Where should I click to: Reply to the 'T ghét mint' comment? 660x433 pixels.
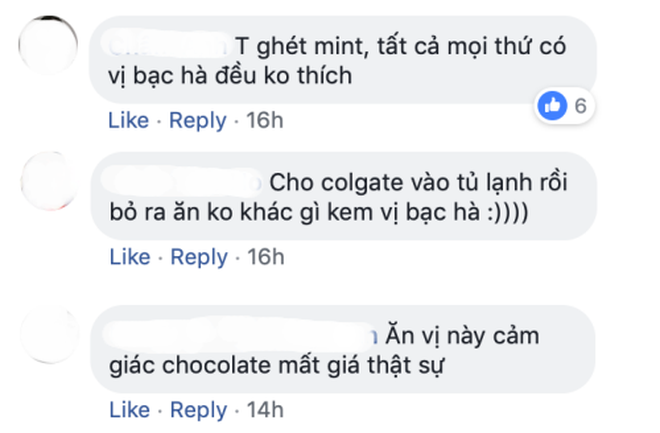click(x=198, y=121)
